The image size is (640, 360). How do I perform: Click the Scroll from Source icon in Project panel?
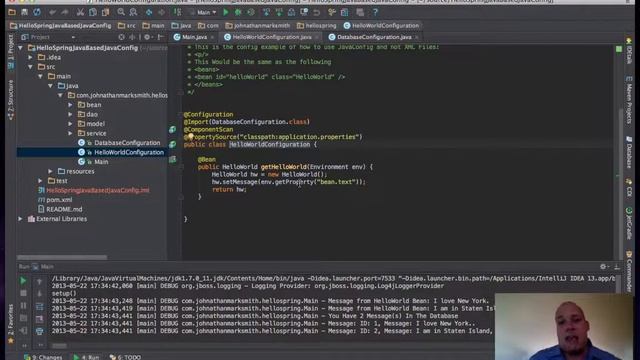(x=121, y=37)
